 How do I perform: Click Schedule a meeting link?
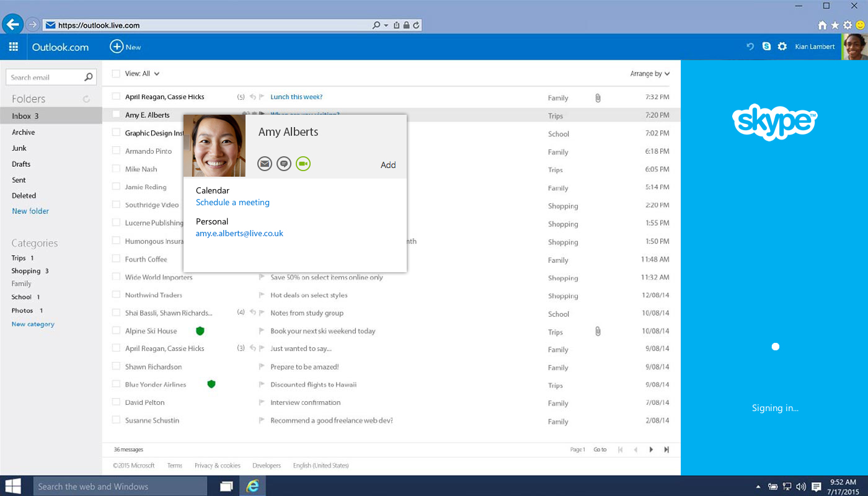232,203
